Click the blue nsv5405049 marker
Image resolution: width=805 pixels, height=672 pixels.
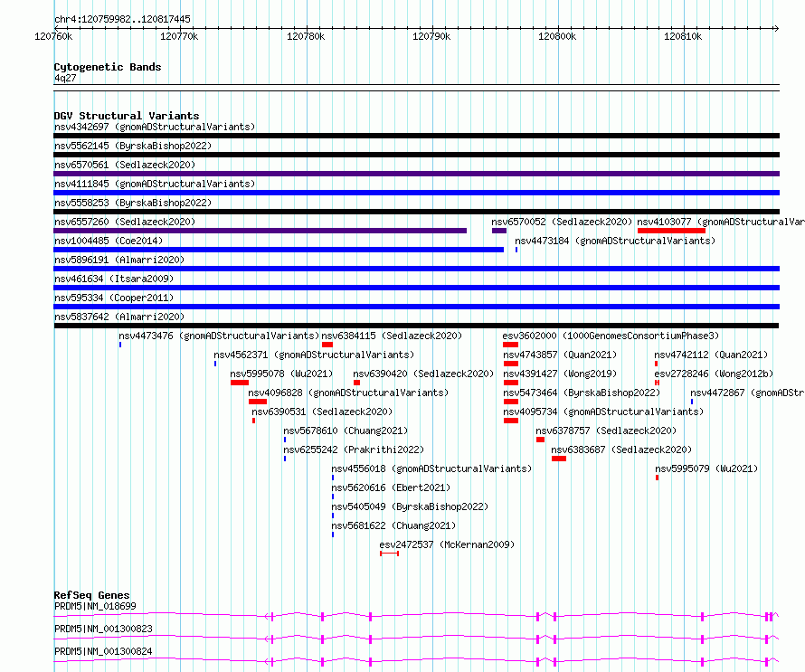click(x=333, y=516)
